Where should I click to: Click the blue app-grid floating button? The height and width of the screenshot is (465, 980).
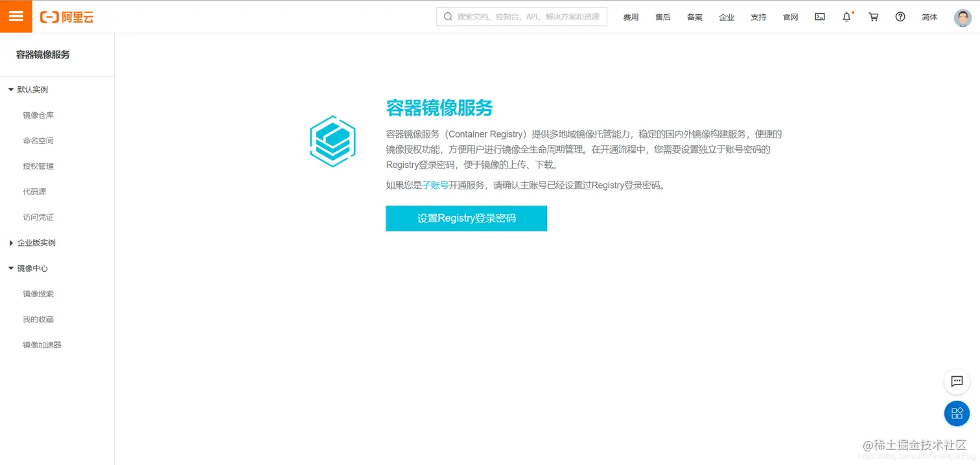click(957, 414)
